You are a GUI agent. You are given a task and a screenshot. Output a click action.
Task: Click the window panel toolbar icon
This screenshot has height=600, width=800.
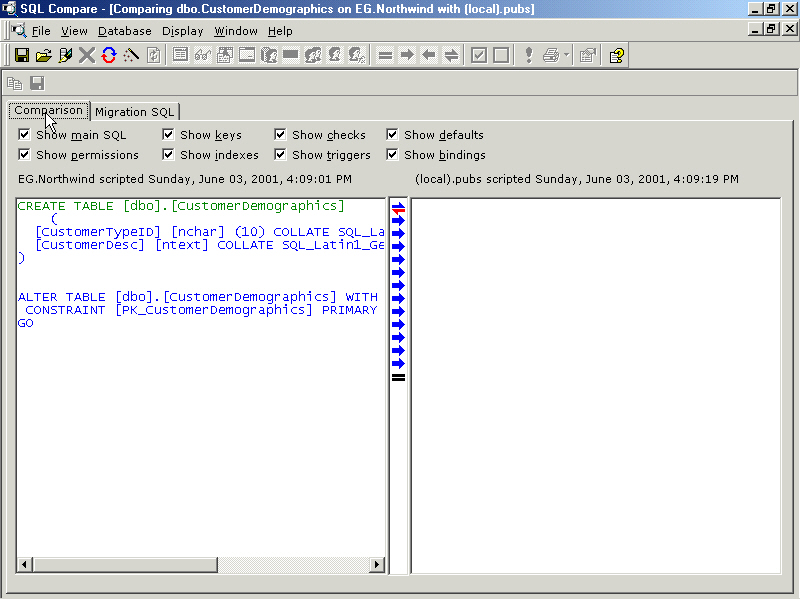(x=247, y=55)
